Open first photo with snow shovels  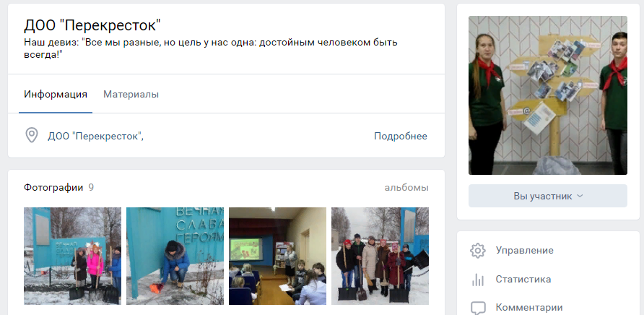(x=72, y=256)
